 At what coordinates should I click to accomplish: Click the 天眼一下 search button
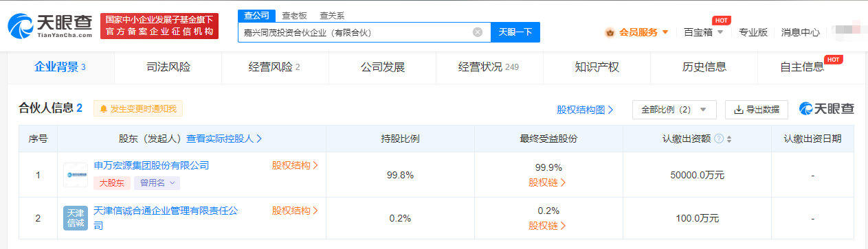(x=515, y=32)
